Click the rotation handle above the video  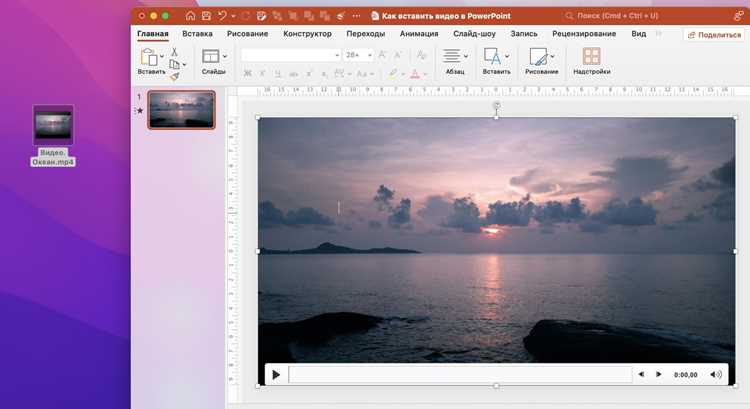pos(497,106)
